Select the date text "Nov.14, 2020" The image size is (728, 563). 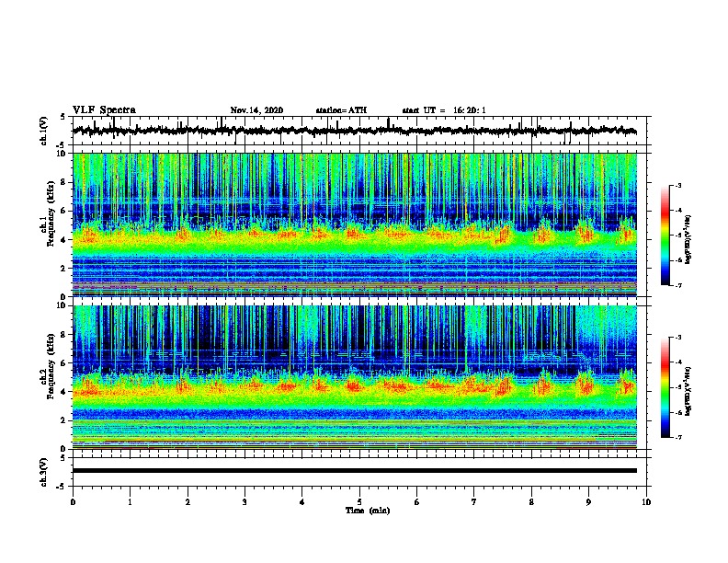[x=256, y=110]
